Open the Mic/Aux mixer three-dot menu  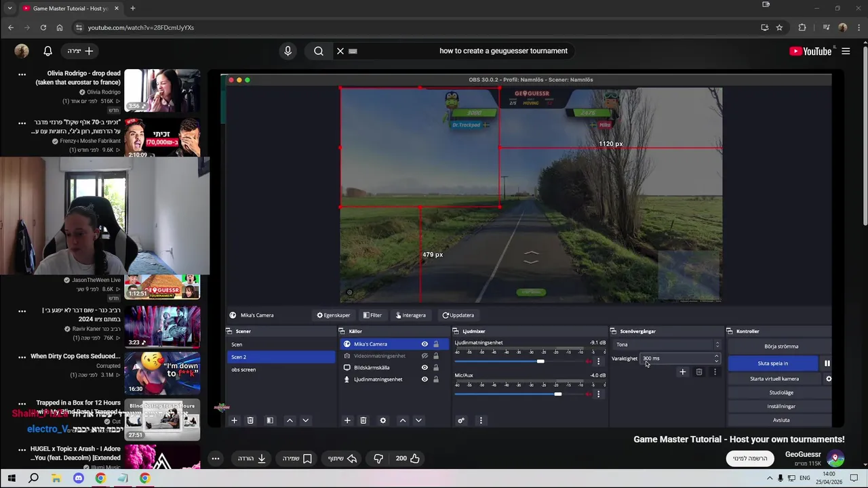click(x=598, y=394)
